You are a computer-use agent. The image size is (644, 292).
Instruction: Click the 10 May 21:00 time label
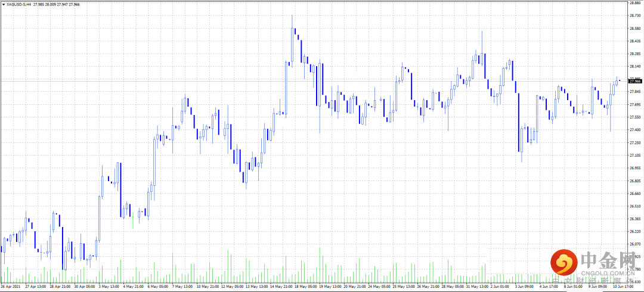point(208,285)
